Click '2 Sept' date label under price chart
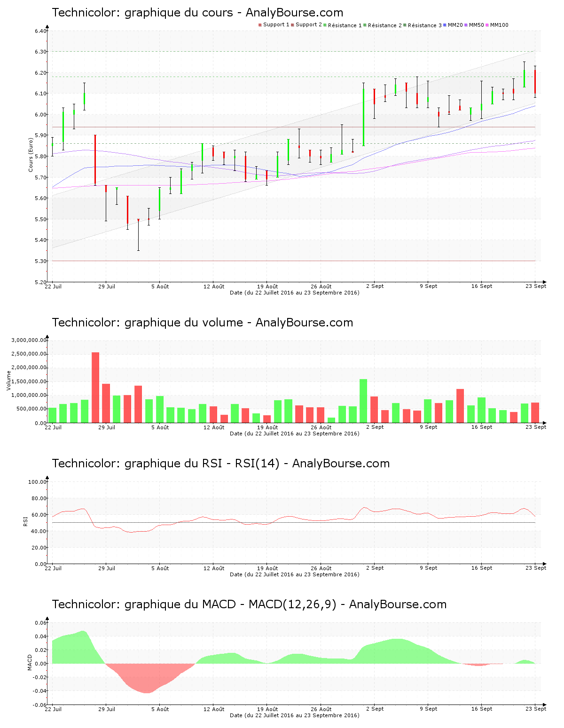Image resolution: width=564 pixels, height=728 pixels. coord(375,287)
